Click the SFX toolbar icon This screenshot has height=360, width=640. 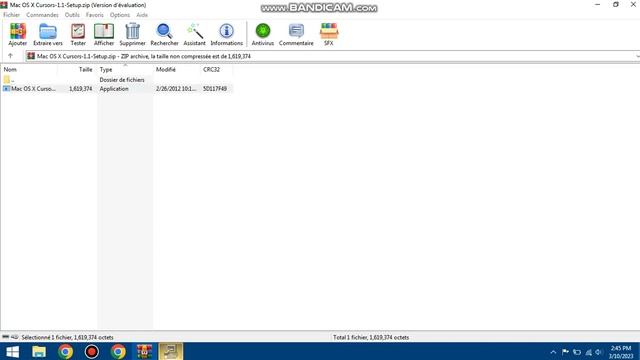coord(329,34)
